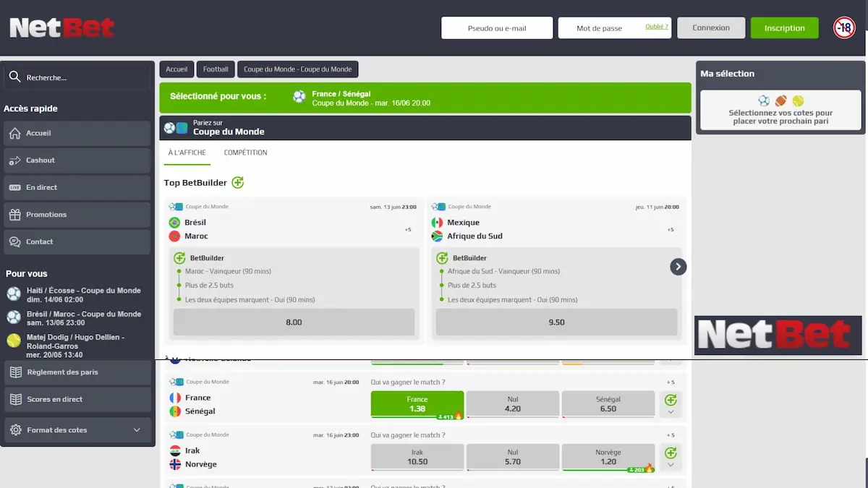Screen dimensions: 868x488
Task: Click +5 on the Irak/Norvège row
Action: tap(671, 435)
